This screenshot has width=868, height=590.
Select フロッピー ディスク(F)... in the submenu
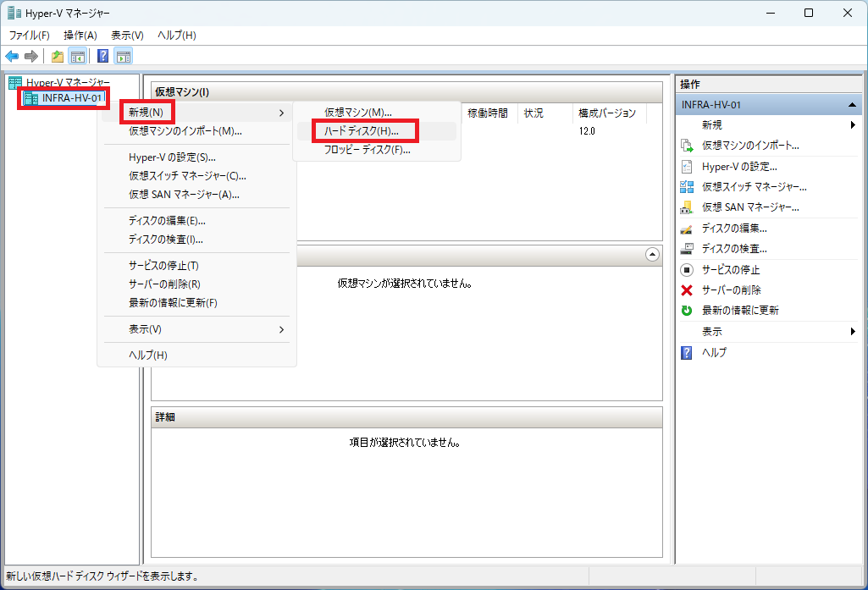click(377, 150)
